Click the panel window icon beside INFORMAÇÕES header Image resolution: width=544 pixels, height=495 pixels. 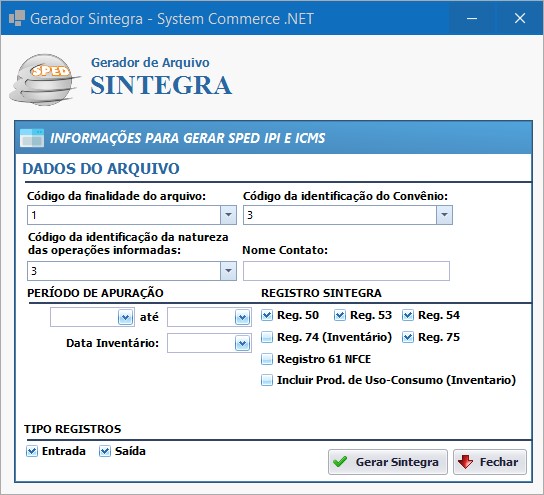coord(32,138)
